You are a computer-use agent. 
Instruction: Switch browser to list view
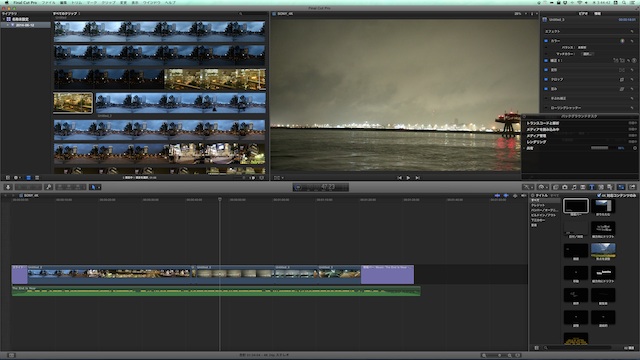37,178
